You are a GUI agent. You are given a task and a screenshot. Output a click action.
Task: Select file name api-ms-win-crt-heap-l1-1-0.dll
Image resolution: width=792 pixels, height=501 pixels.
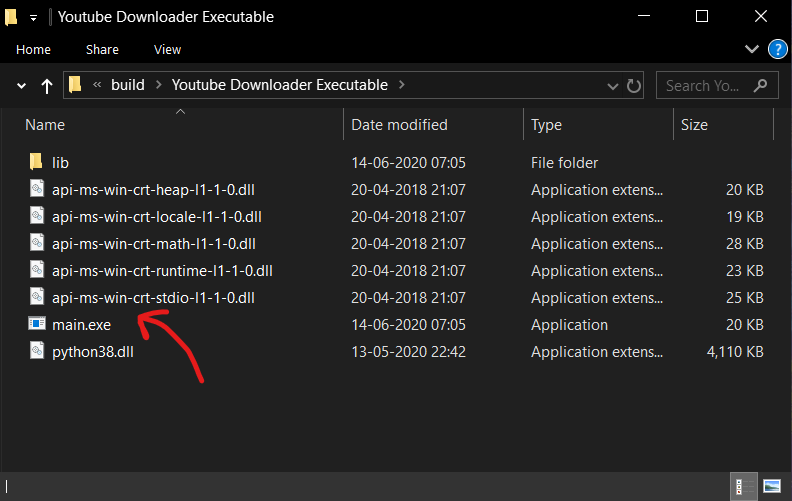[x=153, y=189]
